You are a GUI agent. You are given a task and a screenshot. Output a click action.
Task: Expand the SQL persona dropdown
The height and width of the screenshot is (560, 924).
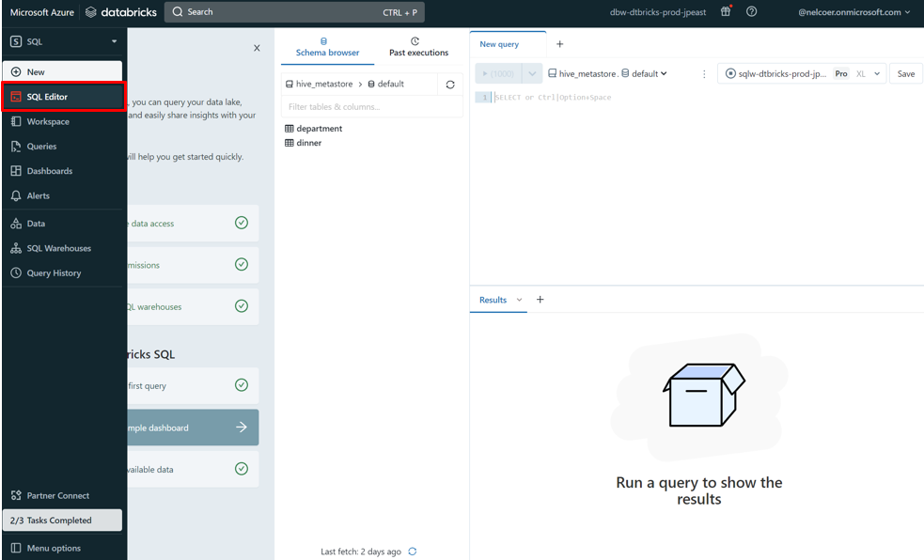(63, 41)
